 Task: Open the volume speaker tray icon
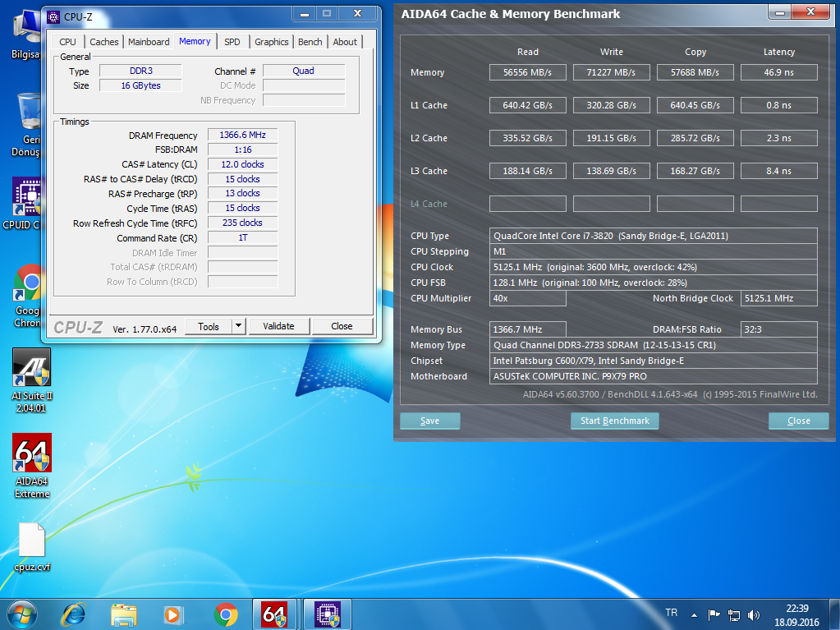(754, 615)
